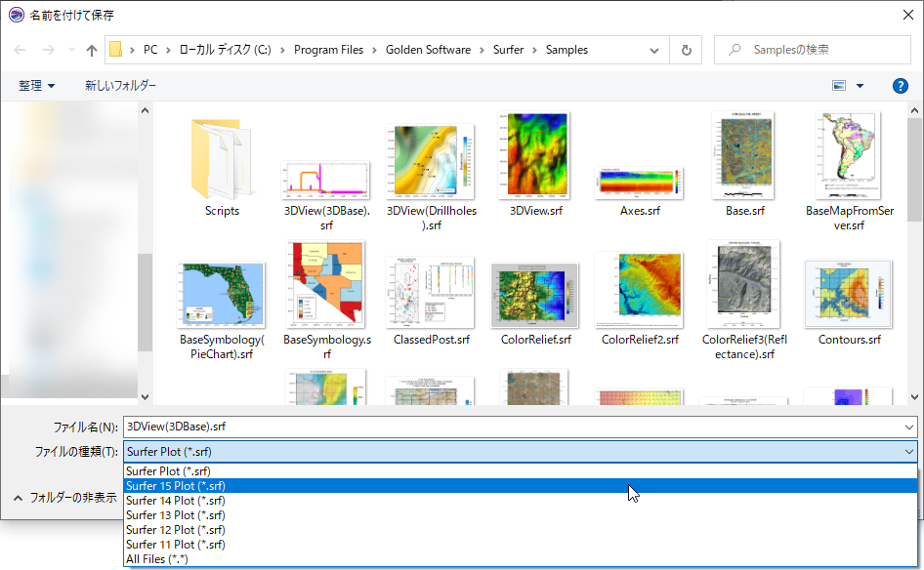Click the navigation pane scroll-up arrow
This screenshot has width=924, height=570.
(145, 110)
